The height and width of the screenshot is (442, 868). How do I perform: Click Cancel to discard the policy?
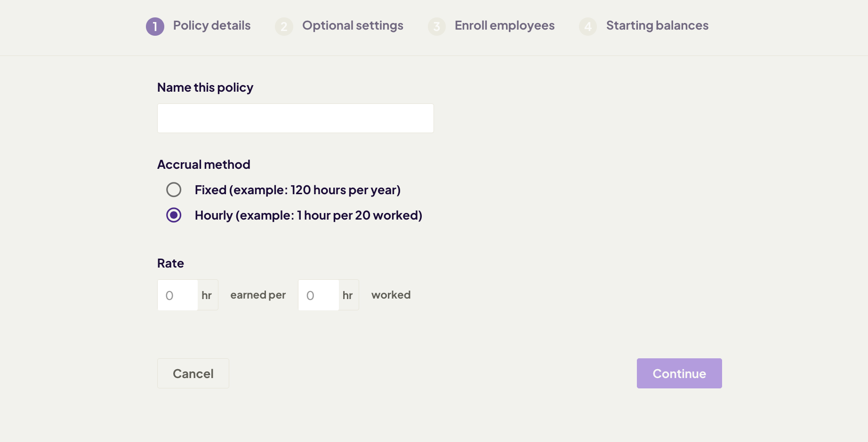193,373
